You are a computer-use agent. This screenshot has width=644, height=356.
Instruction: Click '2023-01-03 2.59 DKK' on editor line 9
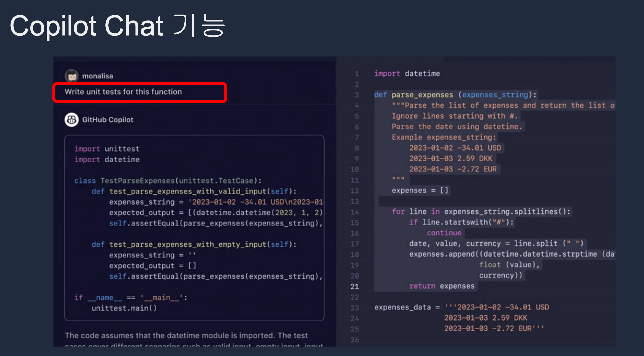coord(450,158)
